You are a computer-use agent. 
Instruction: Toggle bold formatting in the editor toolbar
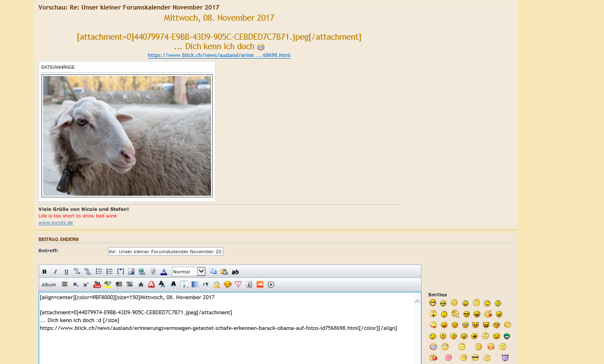(x=45, y=272)
